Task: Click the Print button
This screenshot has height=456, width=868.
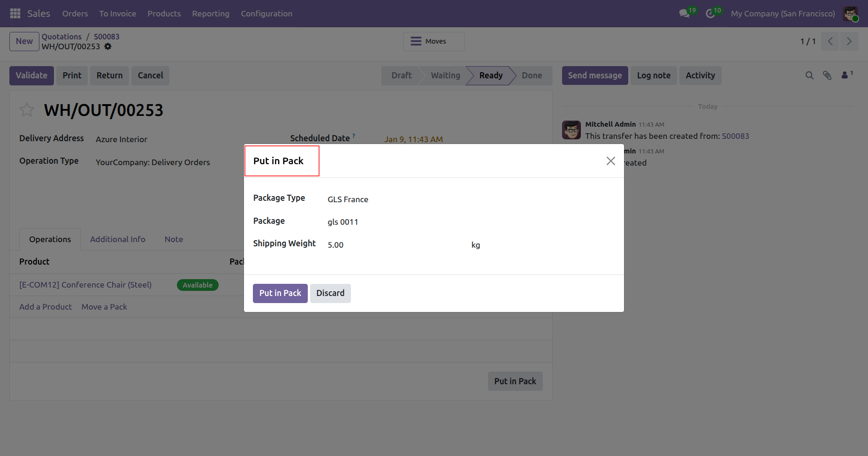Action: point(72,76)
